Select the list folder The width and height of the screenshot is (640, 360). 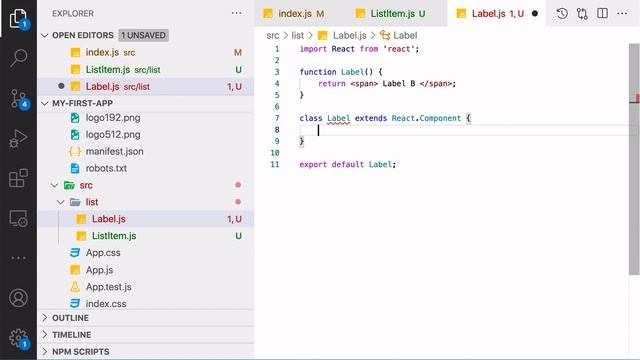click(146, 202)
